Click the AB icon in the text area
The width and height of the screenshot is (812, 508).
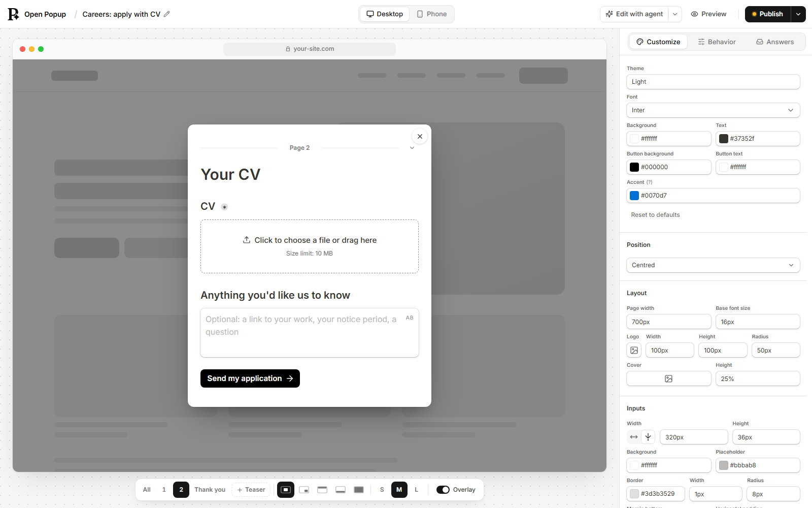pos(410,318)
